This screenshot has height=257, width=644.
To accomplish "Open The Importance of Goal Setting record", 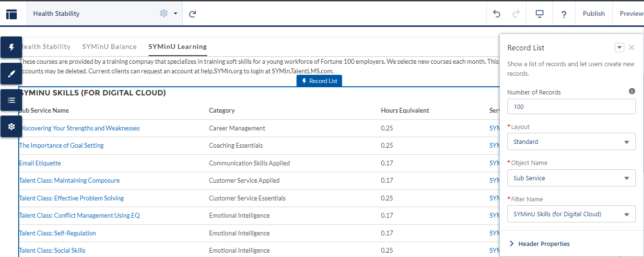I will [x=61, y=145].
